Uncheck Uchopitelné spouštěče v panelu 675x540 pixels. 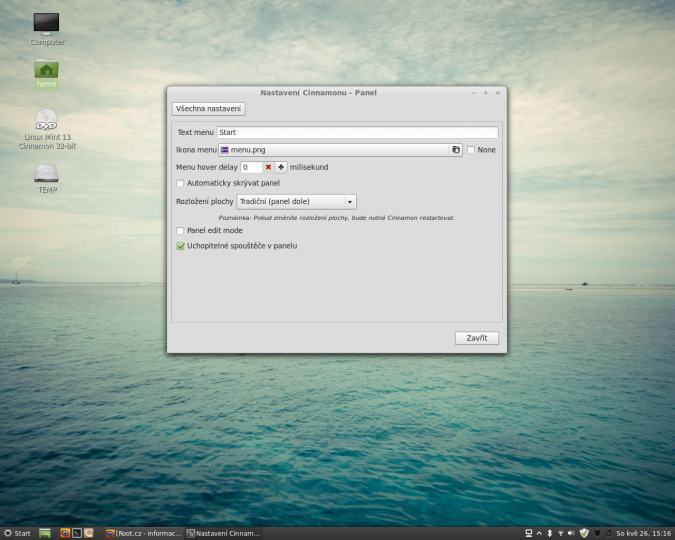[180, 246]
